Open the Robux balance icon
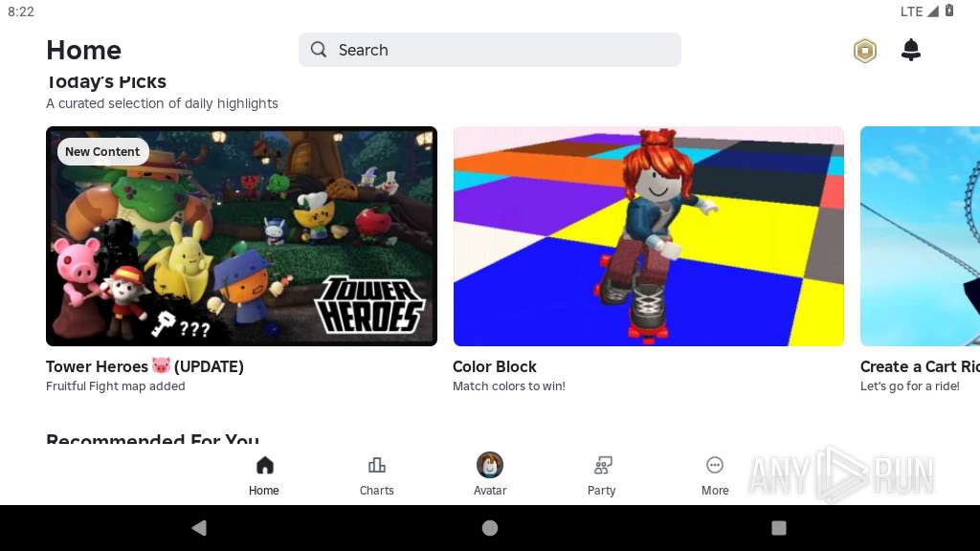Screen dimensions: 980x551 click(865, 51)
